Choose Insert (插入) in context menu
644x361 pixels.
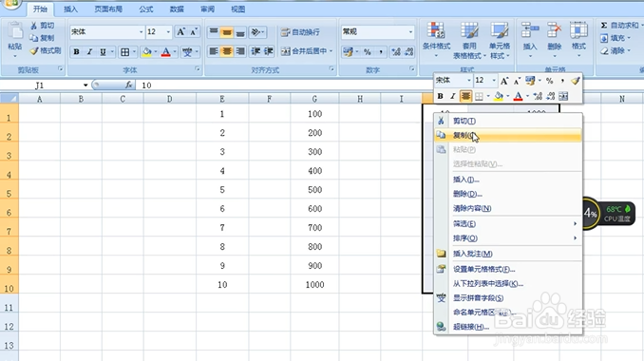click(508, 180)
